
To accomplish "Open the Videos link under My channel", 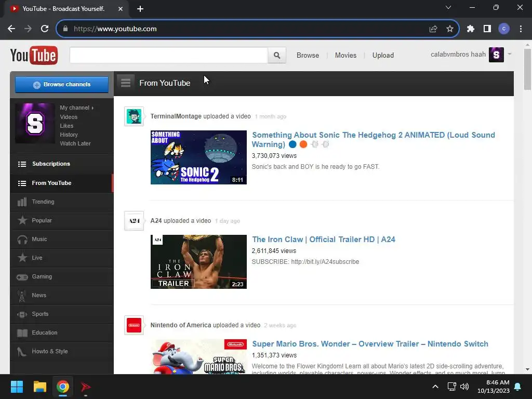I will pos(69,117).
